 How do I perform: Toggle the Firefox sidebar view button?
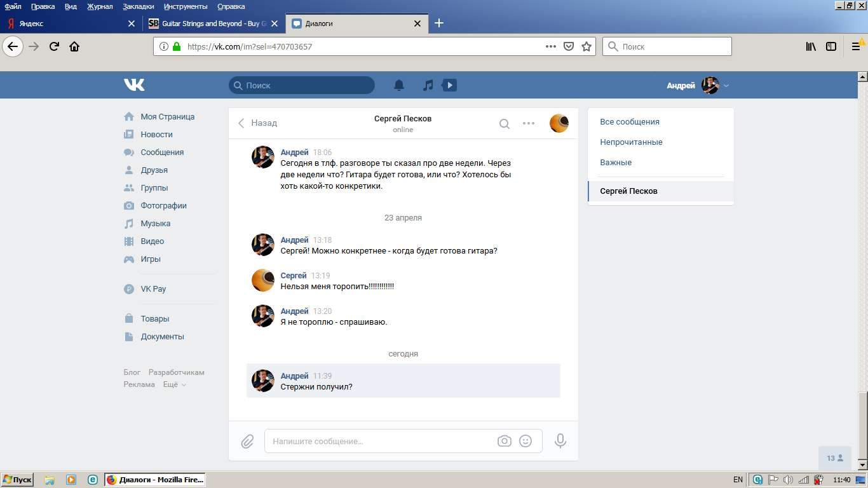831,46
